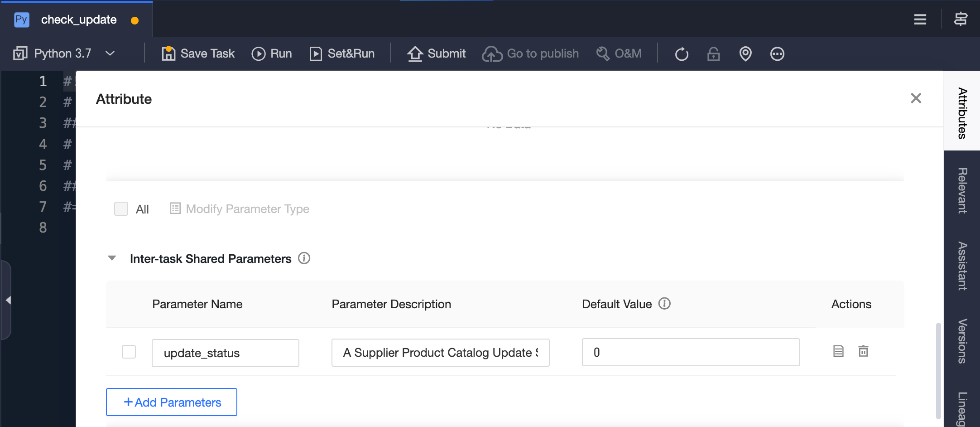Click the Parameter Description column header
The height and width of the screenshot is (427, 980).
pyautogui.click(x=391, y=304)
